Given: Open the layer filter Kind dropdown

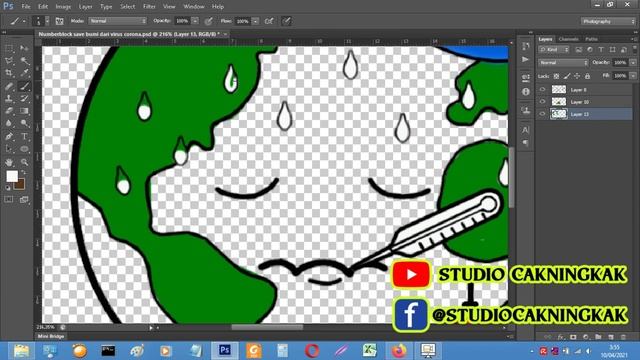Looking at the screenshot, I should point(554,50).
